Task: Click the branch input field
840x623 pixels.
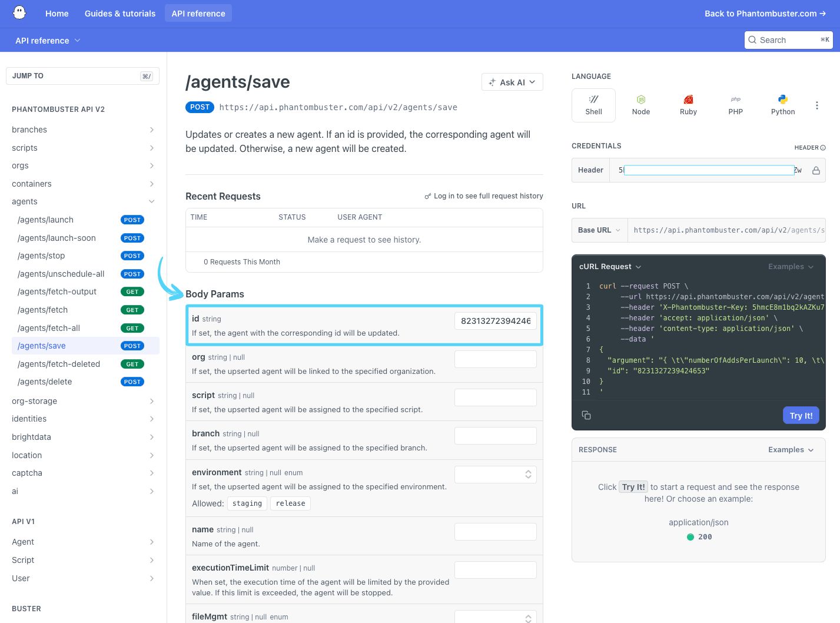Action: tap(495, 436)
